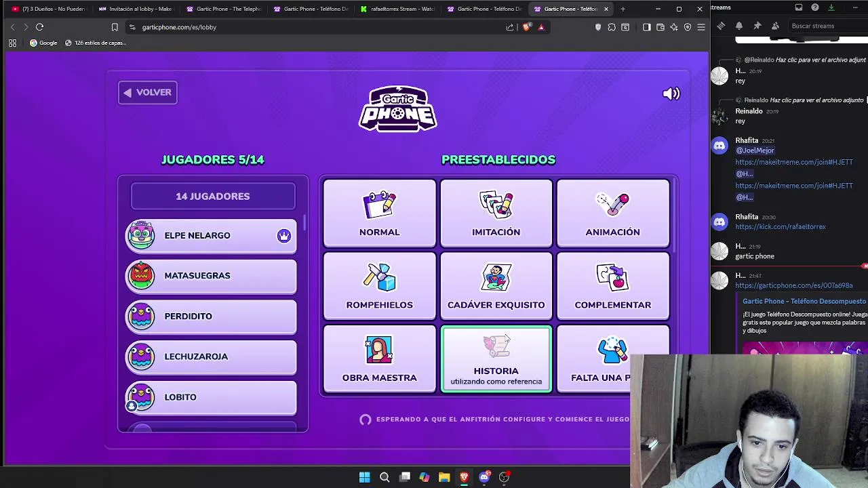Viewport: 868px width, 488px height.
Task: Toggle Discord member list icon
Action: [776, 26]
